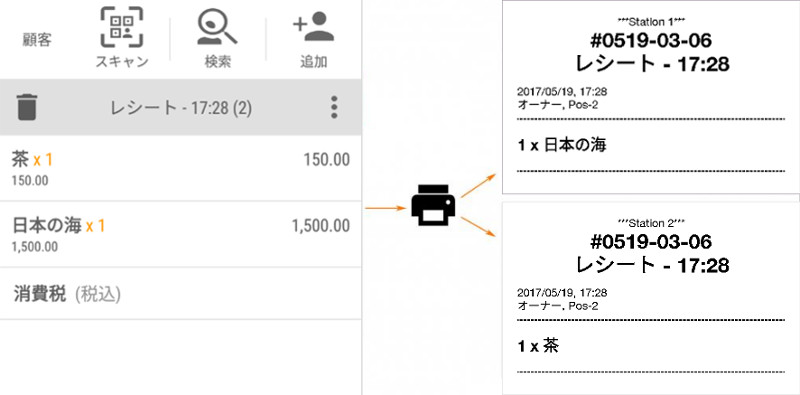The width and height of the screenshot is (800, 395).
Task: Open the 消費税 (税込) row
Action: [x=181, y=294]
